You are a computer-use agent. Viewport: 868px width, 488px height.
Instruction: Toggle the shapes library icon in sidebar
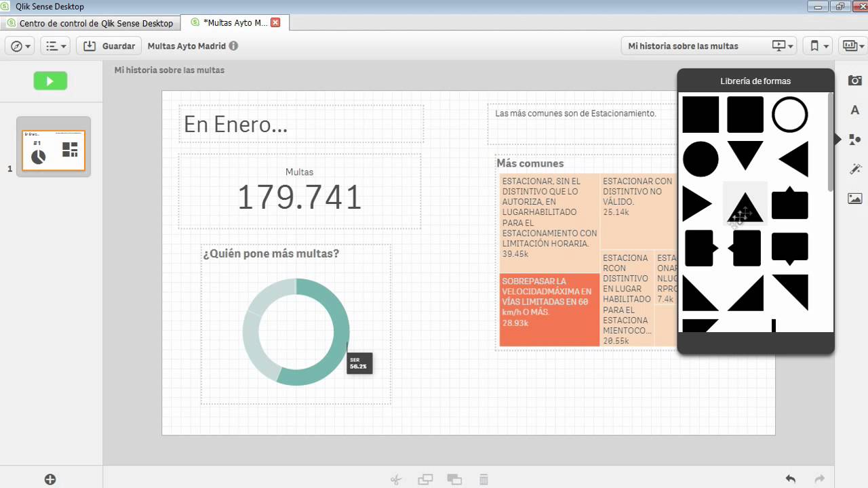(854, 140)
